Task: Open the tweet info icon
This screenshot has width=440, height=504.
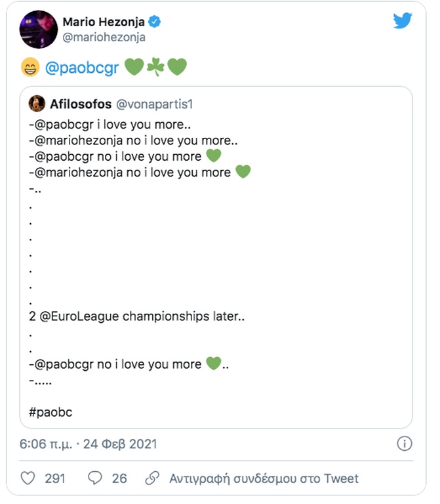Action: click(405, 444)
